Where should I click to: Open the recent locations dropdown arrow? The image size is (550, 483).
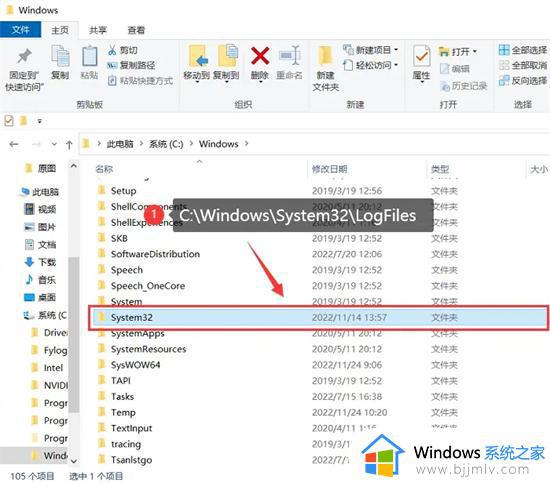coord(54,144)
